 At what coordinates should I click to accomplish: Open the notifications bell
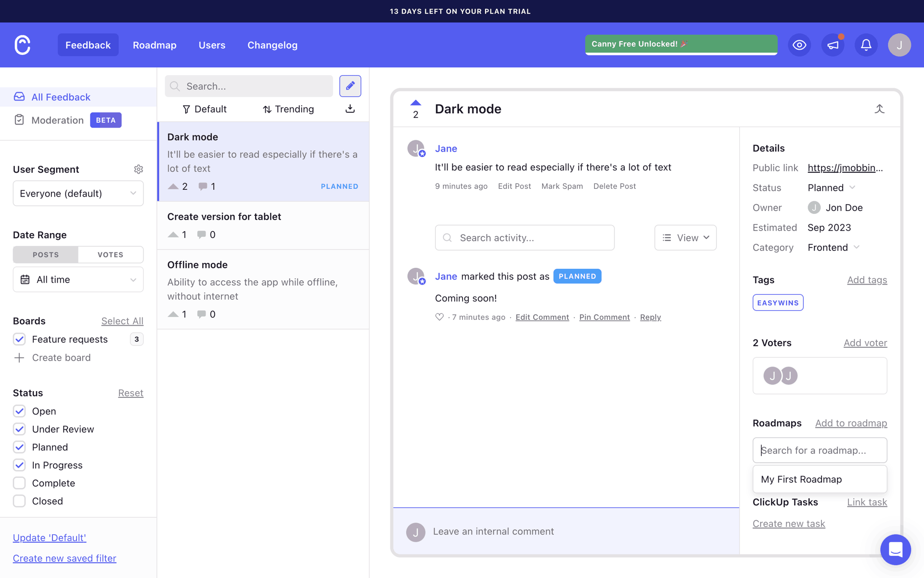(x=866, y=45)
